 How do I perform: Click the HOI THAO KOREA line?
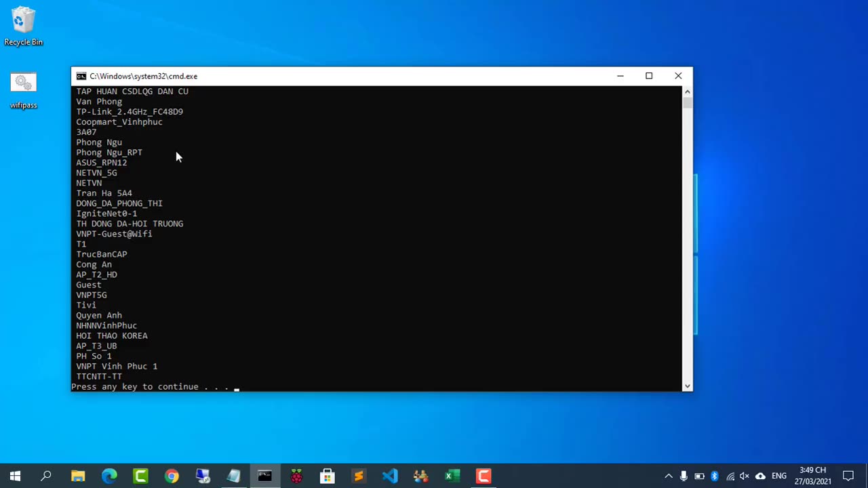click(x=112, y=335)
